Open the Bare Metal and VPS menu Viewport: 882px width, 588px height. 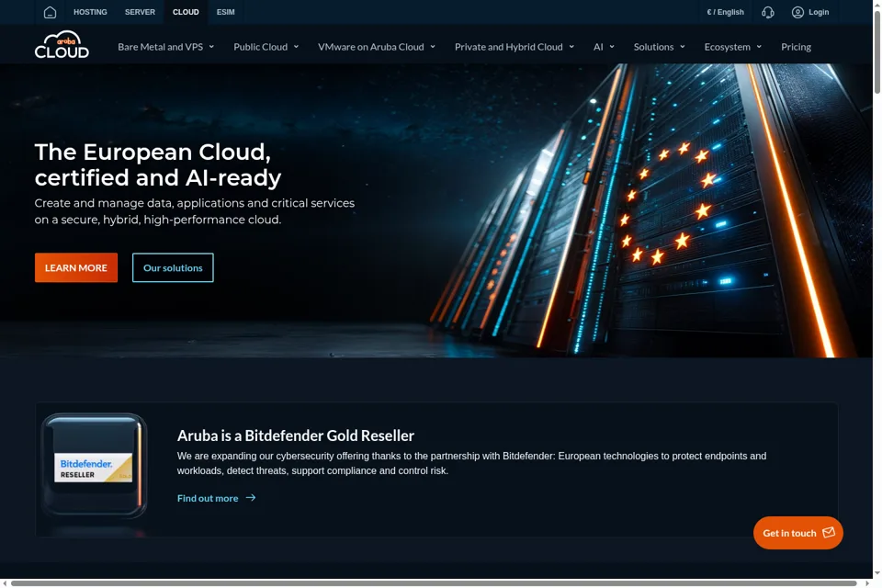coord(160,47)
